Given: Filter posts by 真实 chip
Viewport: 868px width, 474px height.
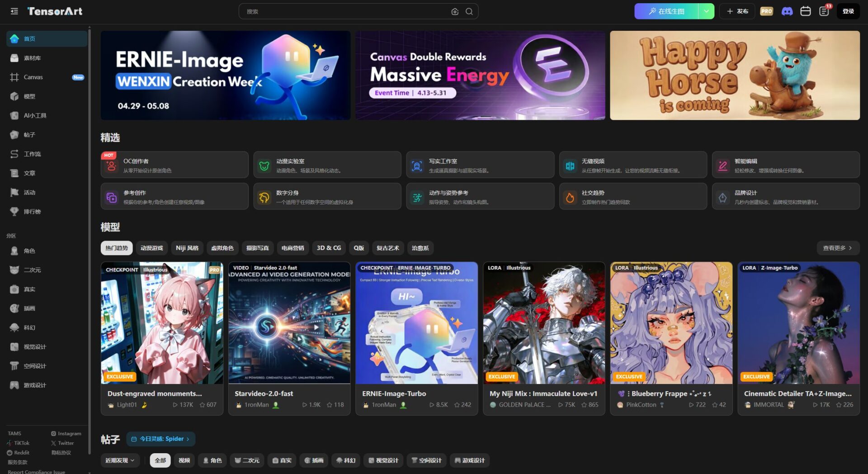Looking at the screenshot, I should click(282, 460).
